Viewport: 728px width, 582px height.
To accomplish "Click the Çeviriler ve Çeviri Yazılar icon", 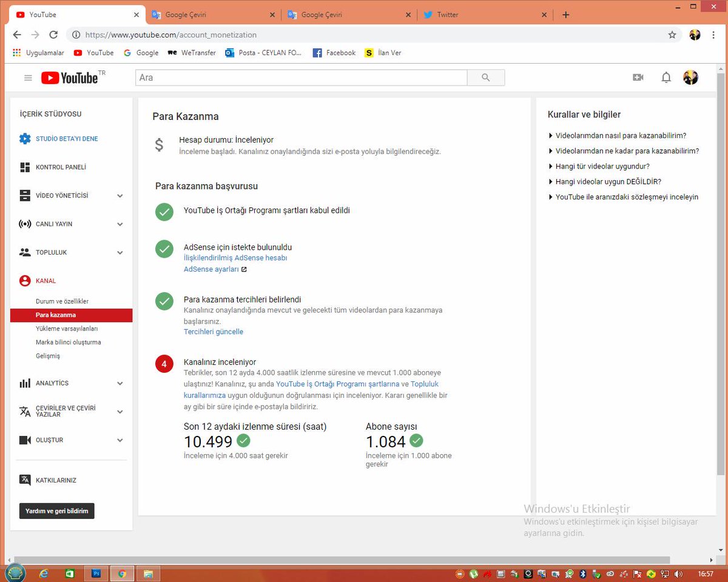I will coord(25,412).
